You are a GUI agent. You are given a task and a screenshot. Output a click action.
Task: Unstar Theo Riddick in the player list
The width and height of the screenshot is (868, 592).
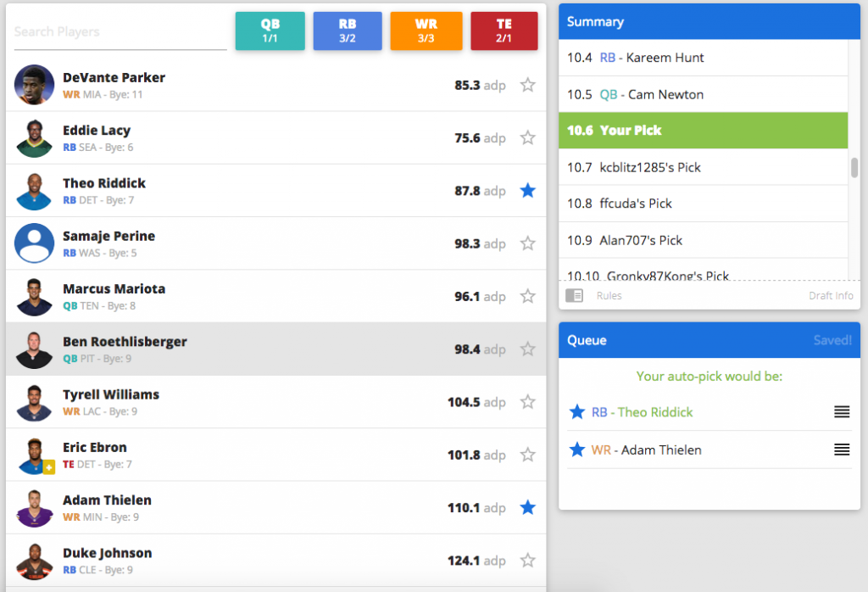point(527,191)
